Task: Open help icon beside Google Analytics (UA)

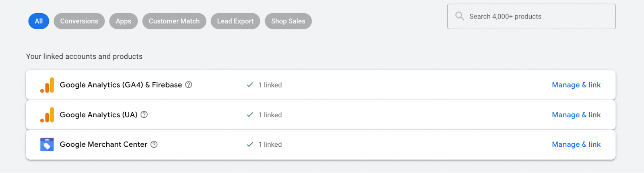Action: pyautogui.click(x=144, y=115)
